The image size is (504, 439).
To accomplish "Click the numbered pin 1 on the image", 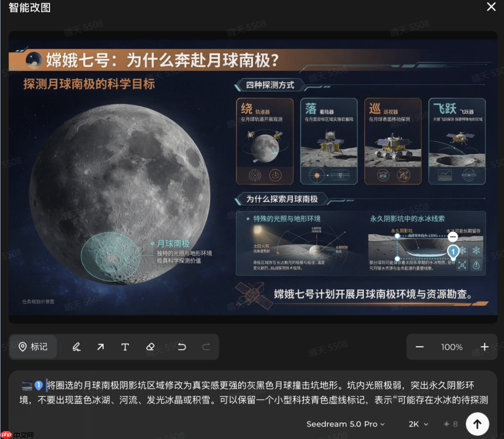I will pyautogui.click(x=453, y=251).
